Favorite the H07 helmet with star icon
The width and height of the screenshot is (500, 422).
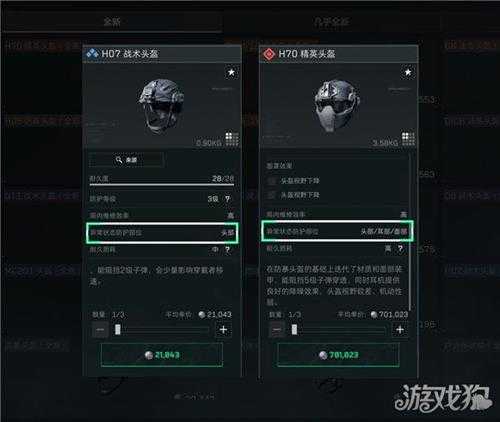(231, 72)
